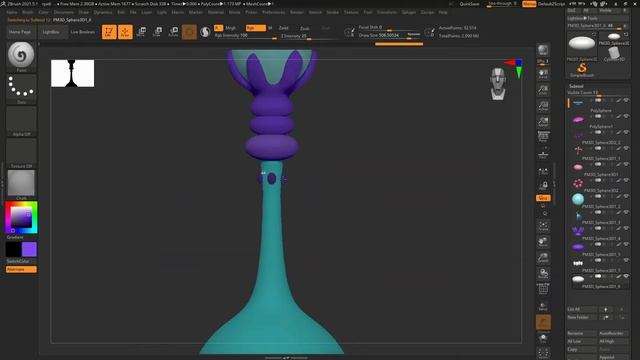This screenshot has height=360, width=640.
Task: Click the black-and-white silhouette thumbnail on canvas
Action: (73, 73)
